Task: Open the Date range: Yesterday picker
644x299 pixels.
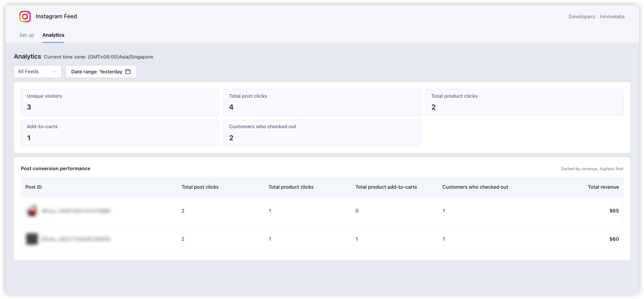Action: pyautogui.click(x=101, y=71)
